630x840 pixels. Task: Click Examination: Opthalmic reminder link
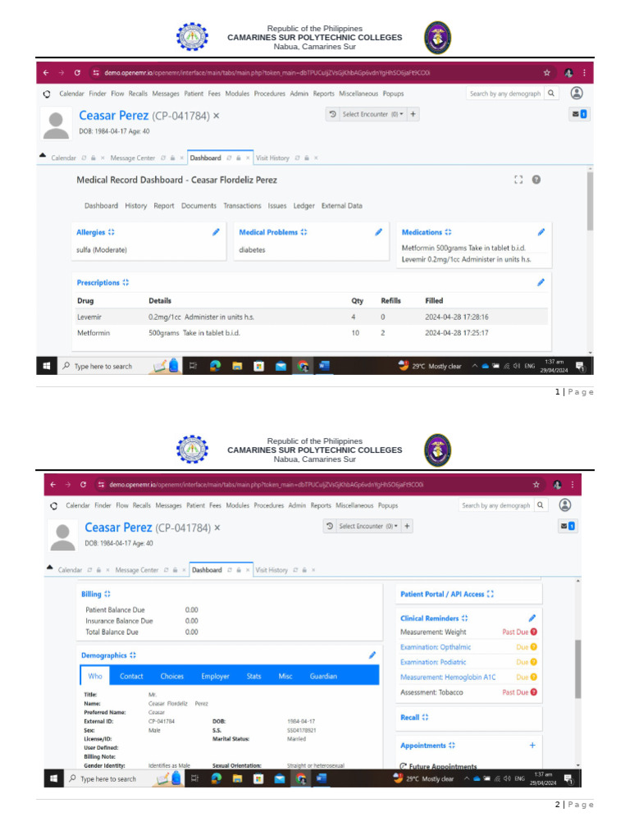(x=436, y=647)
